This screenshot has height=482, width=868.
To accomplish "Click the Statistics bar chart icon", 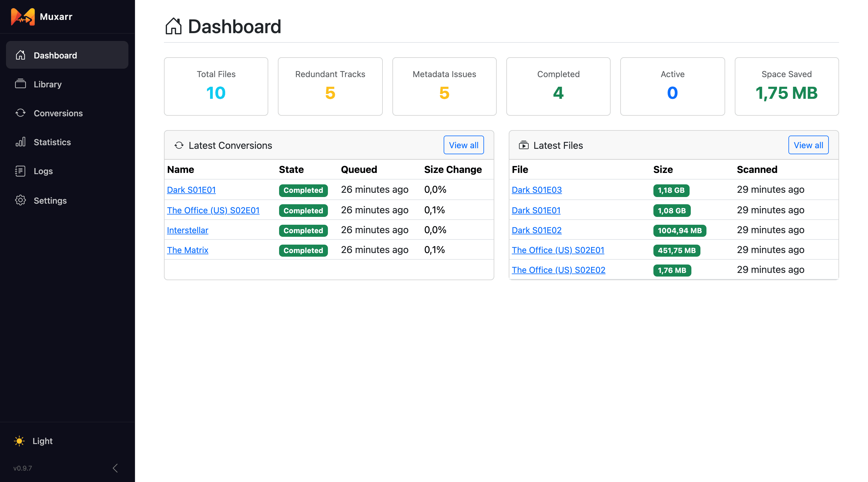I will click(20, 142).
